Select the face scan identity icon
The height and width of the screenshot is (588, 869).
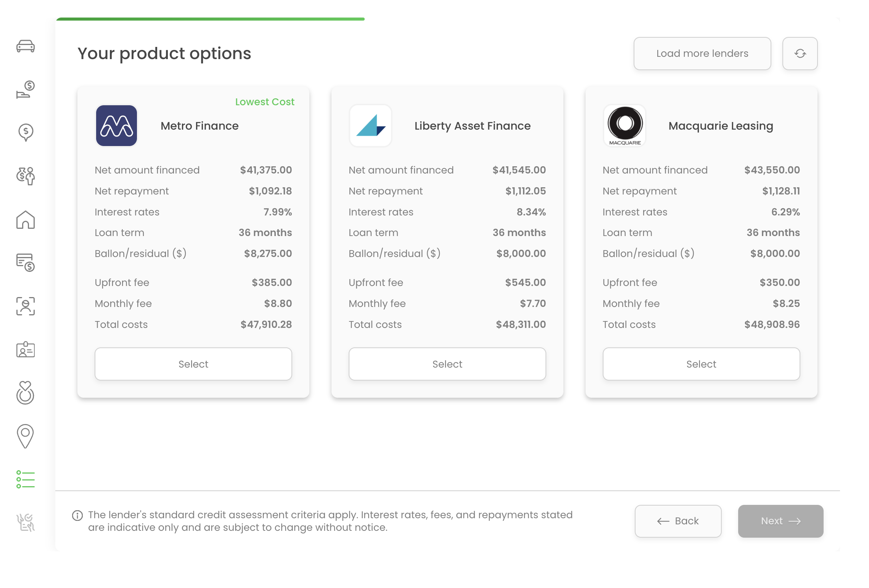pyautogui.click(x=26, y=306)
